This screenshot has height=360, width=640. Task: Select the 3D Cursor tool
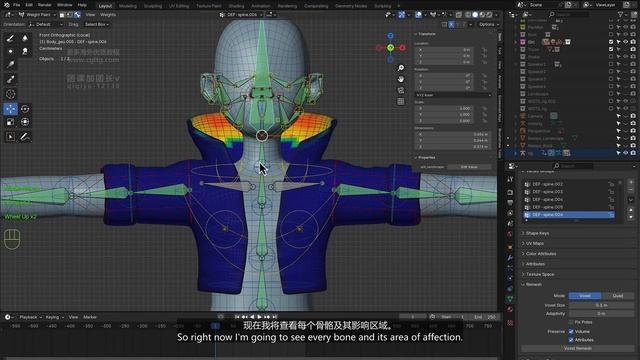coord(10,94)
